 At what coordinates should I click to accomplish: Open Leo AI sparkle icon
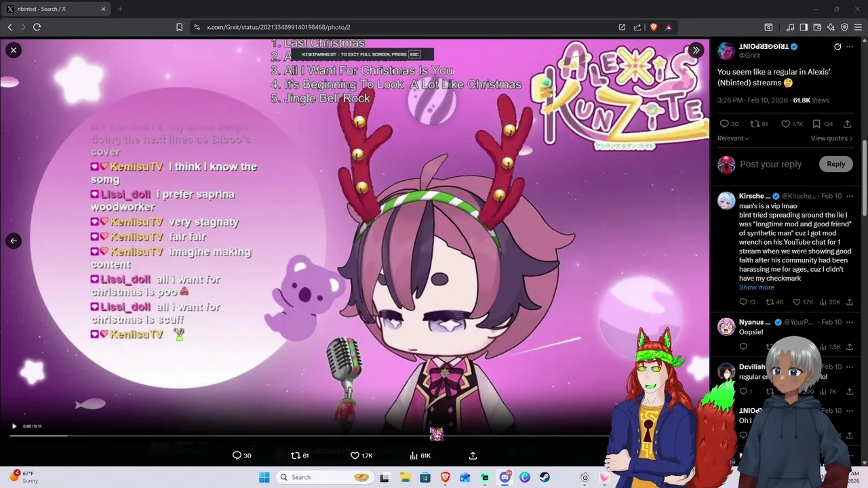click(x=831, y=27)
